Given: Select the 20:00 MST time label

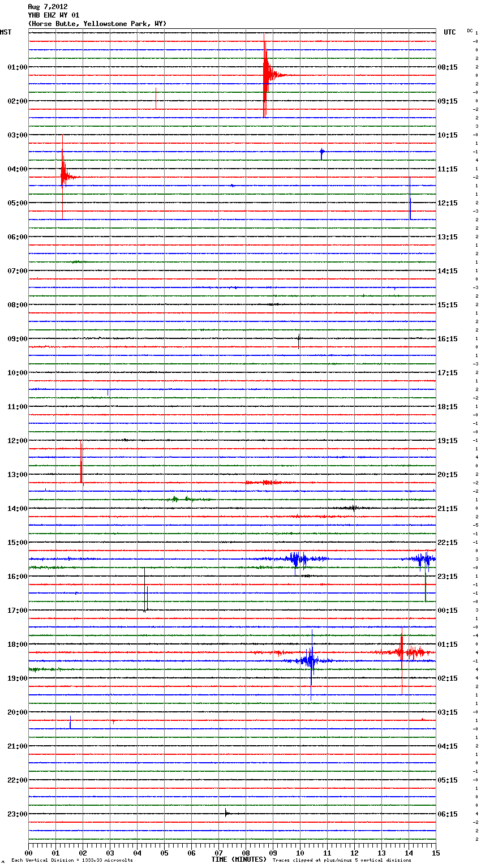Looking at the screenshot, I should click(18, 712).
